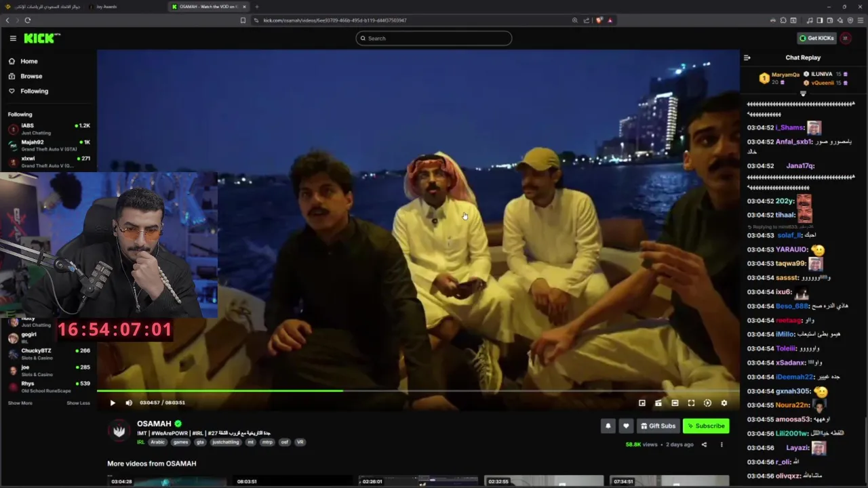The height and width of the screenshot is (488, 868).
Task: Toggle theater mode
Action: (675, 403)
